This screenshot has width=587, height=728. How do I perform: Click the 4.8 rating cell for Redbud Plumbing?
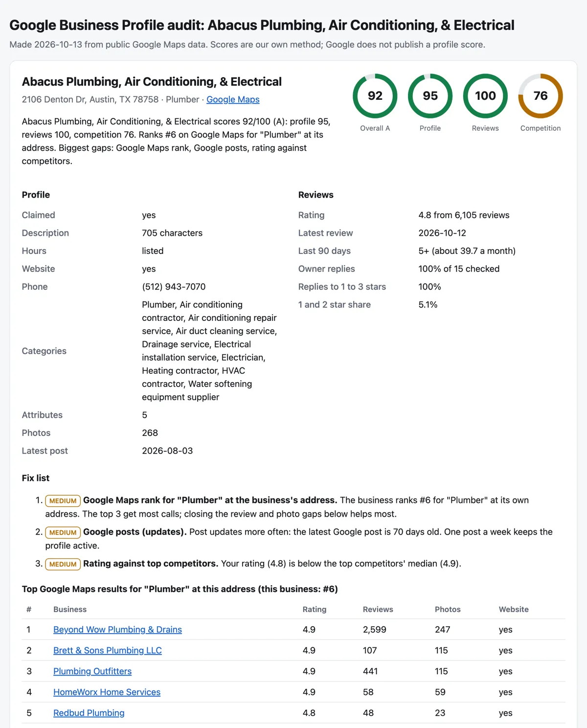(309, 713)
